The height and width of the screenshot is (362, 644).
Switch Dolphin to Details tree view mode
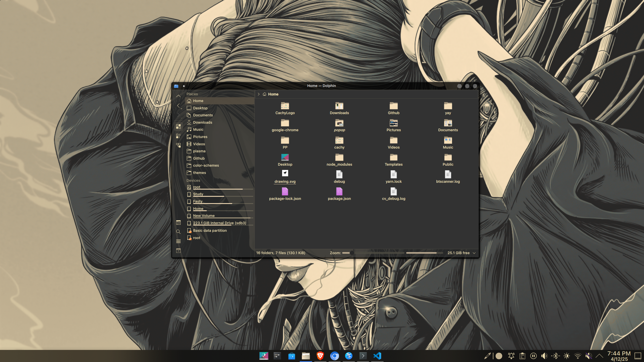[178, 145]
